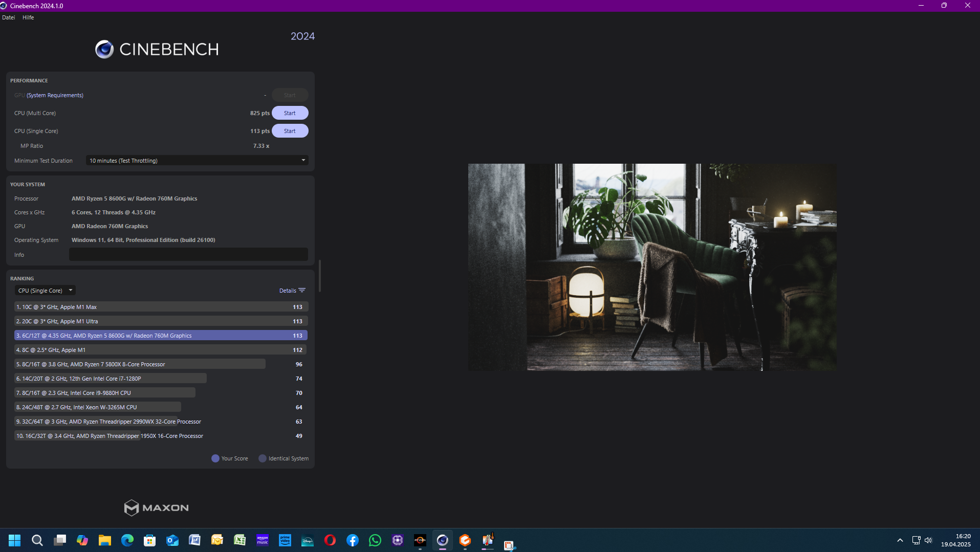Open Task View from taskbar

coord(60,540)
